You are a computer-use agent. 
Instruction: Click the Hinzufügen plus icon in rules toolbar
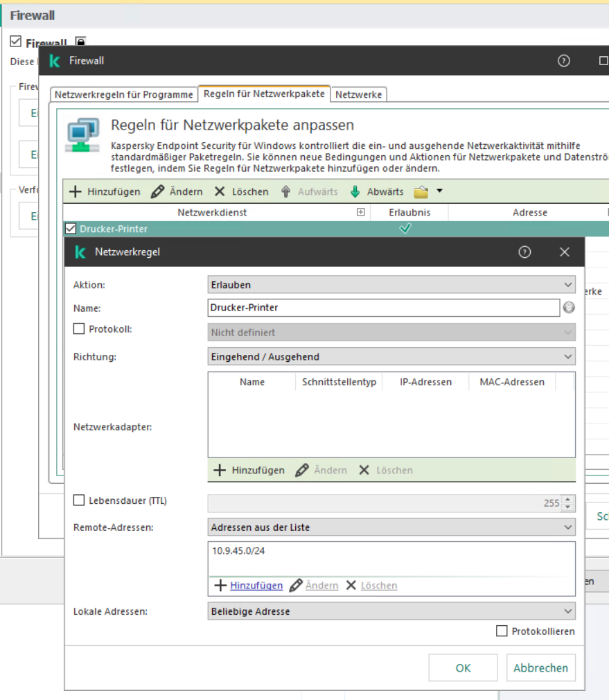click(76, 192)
